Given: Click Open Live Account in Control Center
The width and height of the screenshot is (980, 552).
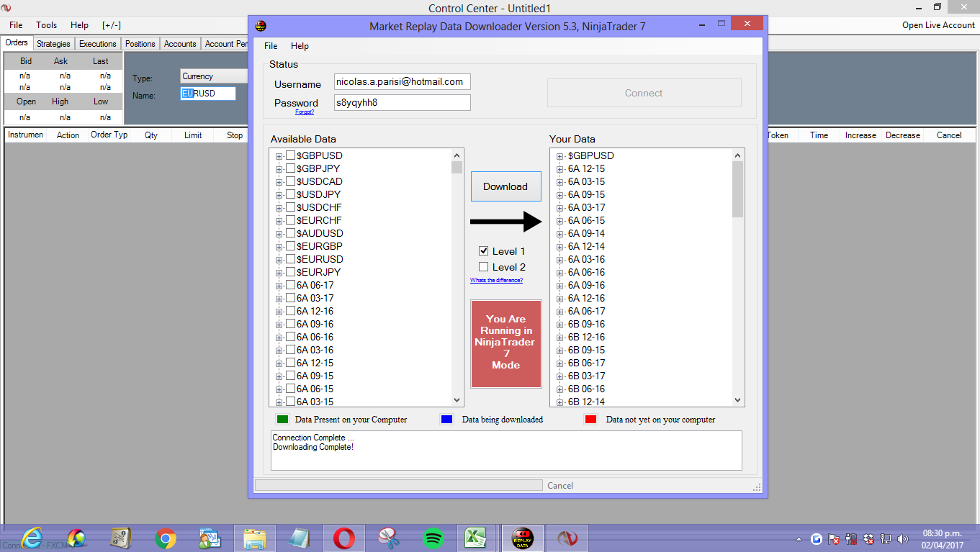Looking at the screenshot, I should point(938,25).
